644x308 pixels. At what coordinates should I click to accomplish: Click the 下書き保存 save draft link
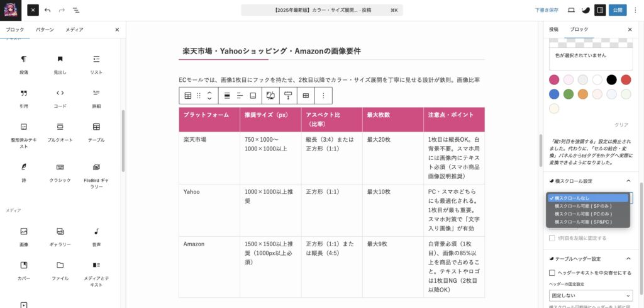point(547,10)
